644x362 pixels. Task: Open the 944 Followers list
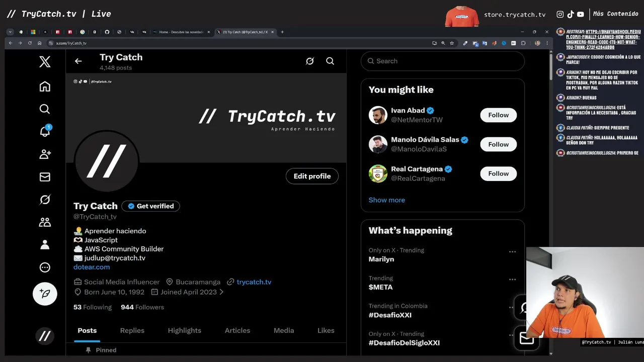pyautogui.click(x=142, y=307)
